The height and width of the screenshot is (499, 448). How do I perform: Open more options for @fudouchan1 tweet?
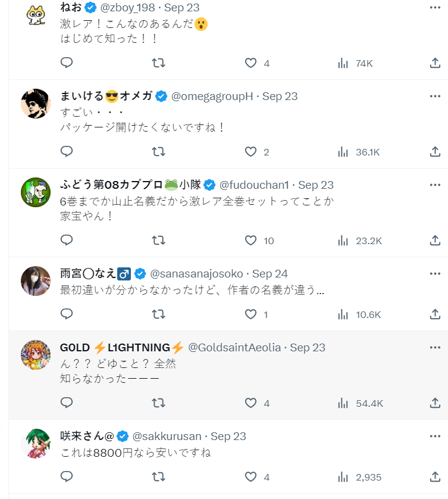[435, 184]
